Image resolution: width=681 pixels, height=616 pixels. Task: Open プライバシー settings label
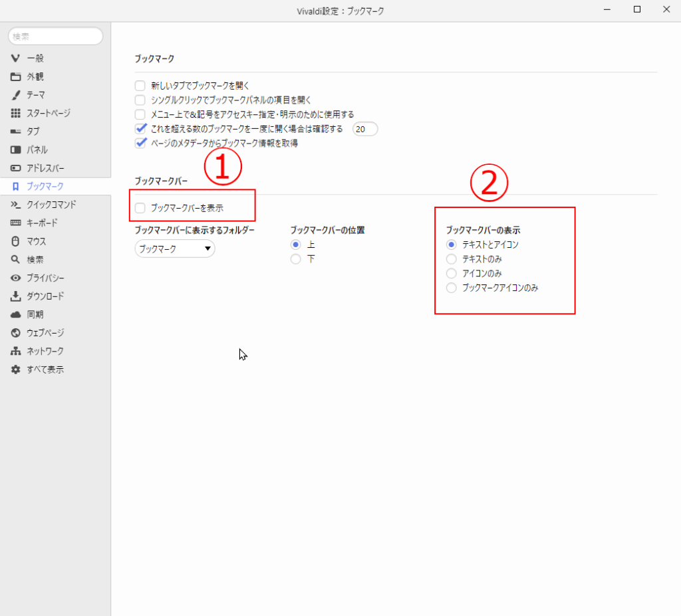(46, 278)
